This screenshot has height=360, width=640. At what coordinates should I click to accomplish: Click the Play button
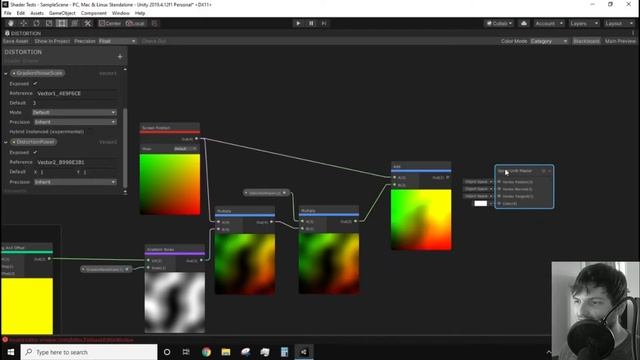tap(298, 23)
